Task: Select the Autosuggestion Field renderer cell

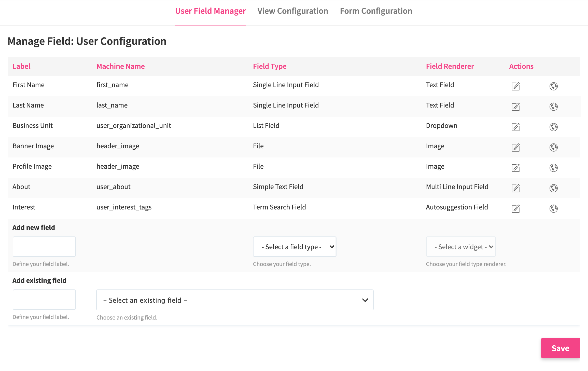Action: tap(457, 207)
